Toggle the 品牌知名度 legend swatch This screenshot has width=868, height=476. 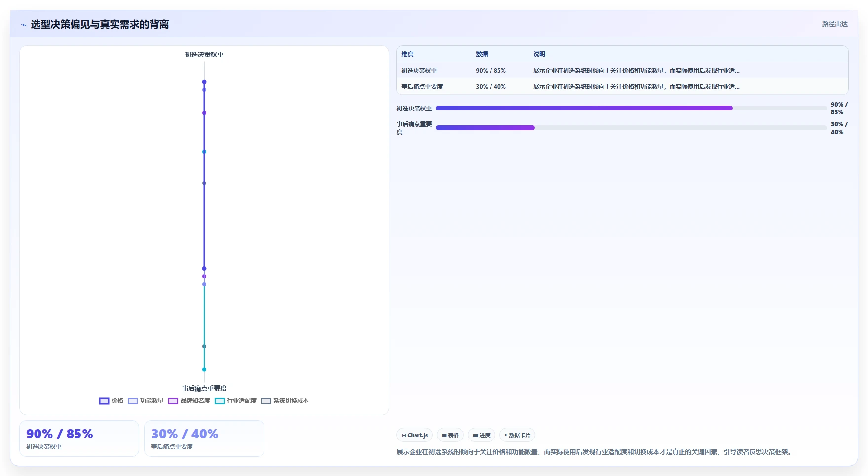point(173,401)
